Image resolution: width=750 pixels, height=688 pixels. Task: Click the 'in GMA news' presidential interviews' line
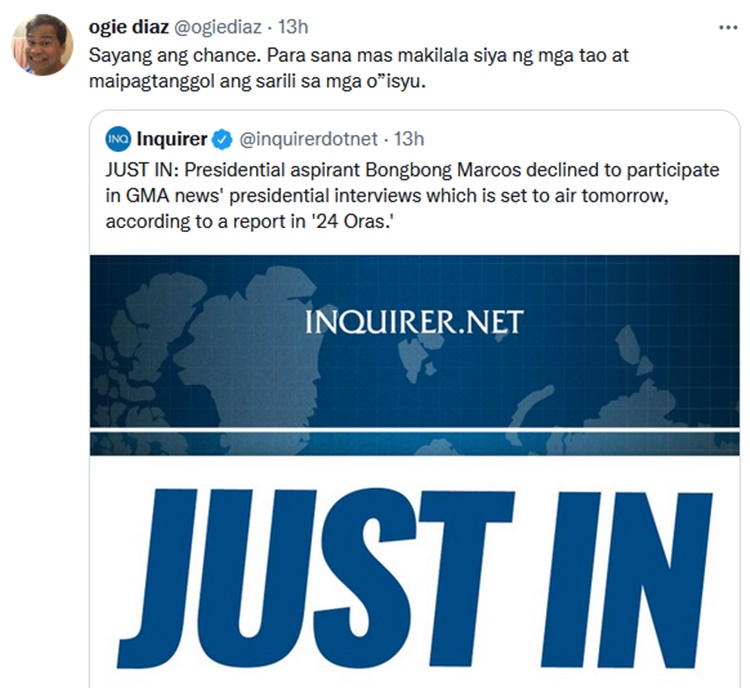click(x=386, y=196)
